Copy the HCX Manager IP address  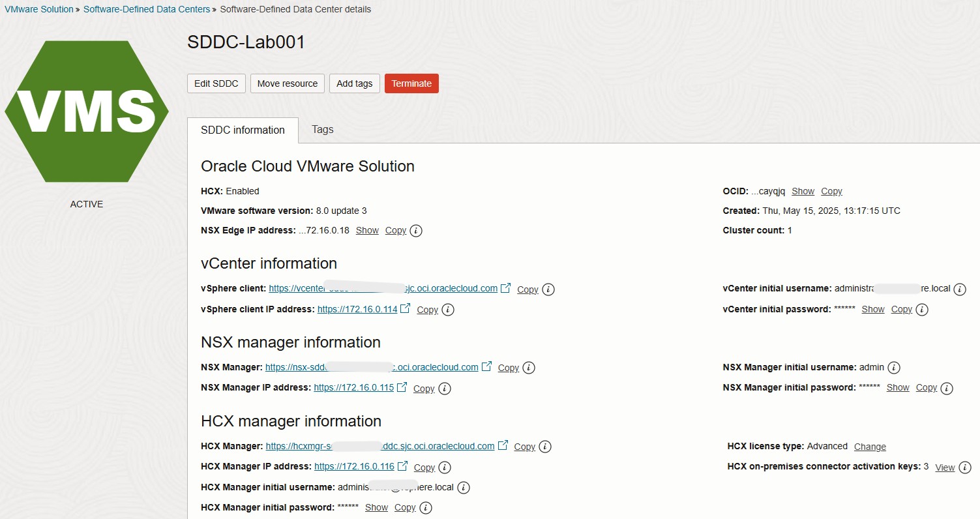424,467
